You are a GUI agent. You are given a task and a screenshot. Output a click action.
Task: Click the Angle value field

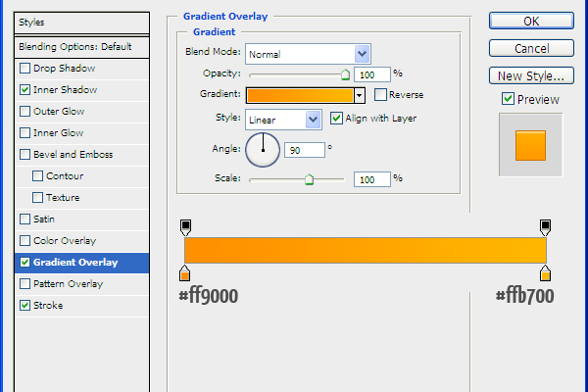[x=305, y=150]
